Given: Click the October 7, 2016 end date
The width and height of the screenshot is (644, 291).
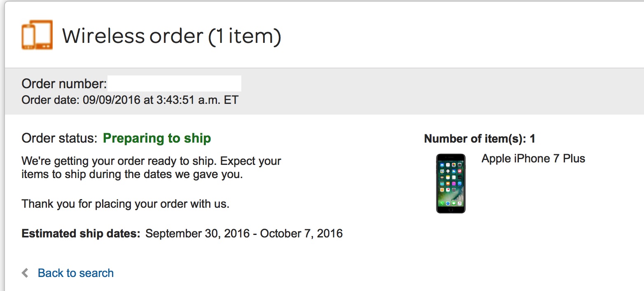Looking at the screenshot, I should [301, 234].
